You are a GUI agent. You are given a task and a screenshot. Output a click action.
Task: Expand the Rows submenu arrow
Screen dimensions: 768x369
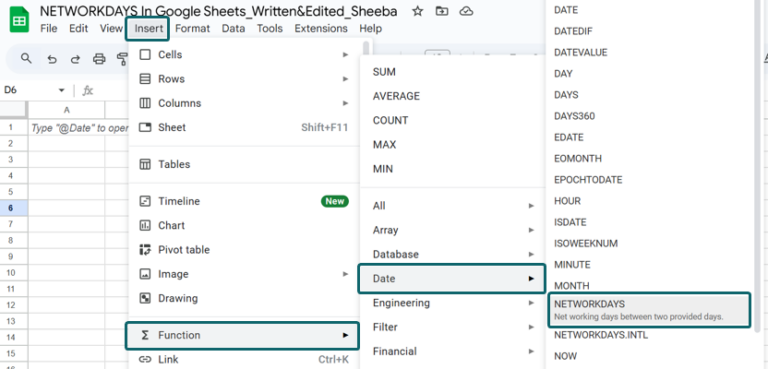pos(345,79)
